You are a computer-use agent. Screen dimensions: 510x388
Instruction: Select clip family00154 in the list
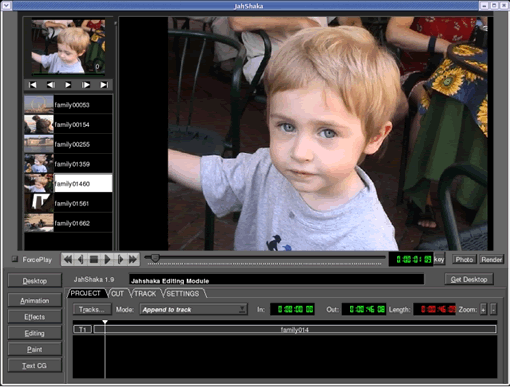pyautogui.click(x=83, y=124)
